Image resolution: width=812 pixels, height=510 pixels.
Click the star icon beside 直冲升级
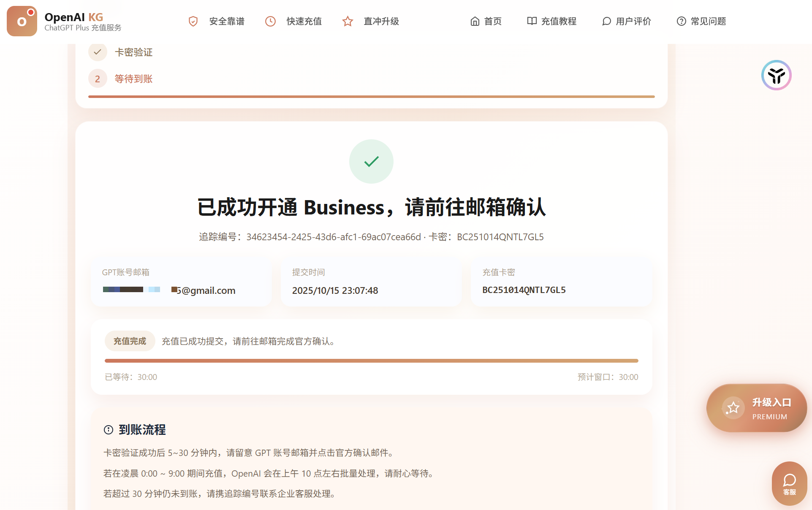348,21
